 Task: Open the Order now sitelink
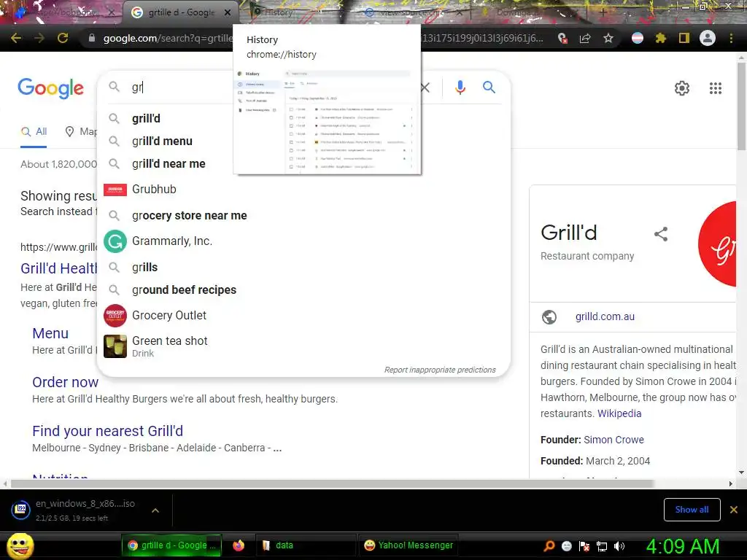pos(65,382)
